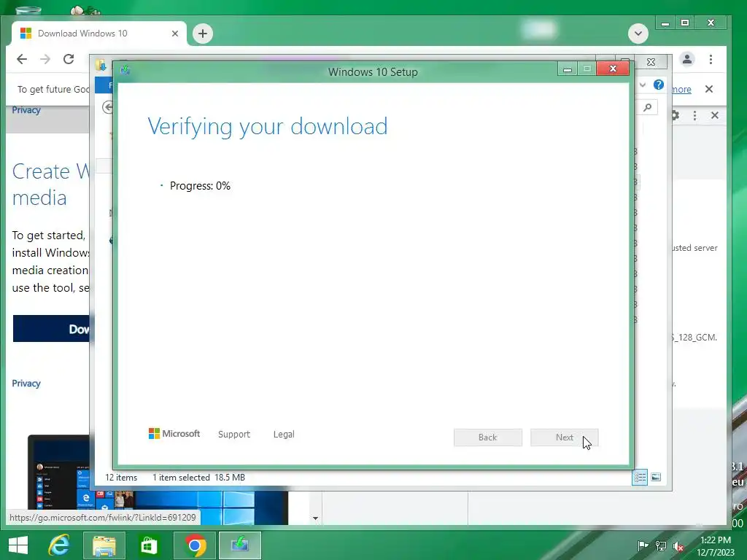Click the Progress: 0% status text
The width and height of the screenshot is (747, 560).
pos(200,186)
